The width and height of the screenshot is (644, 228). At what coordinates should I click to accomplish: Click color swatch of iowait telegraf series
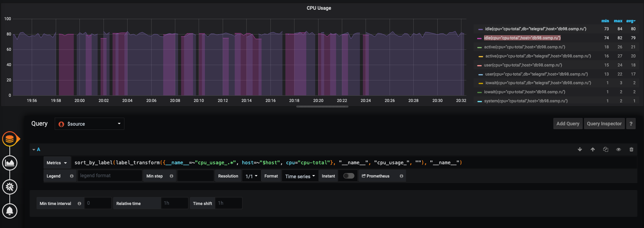(x=481, y=83)
